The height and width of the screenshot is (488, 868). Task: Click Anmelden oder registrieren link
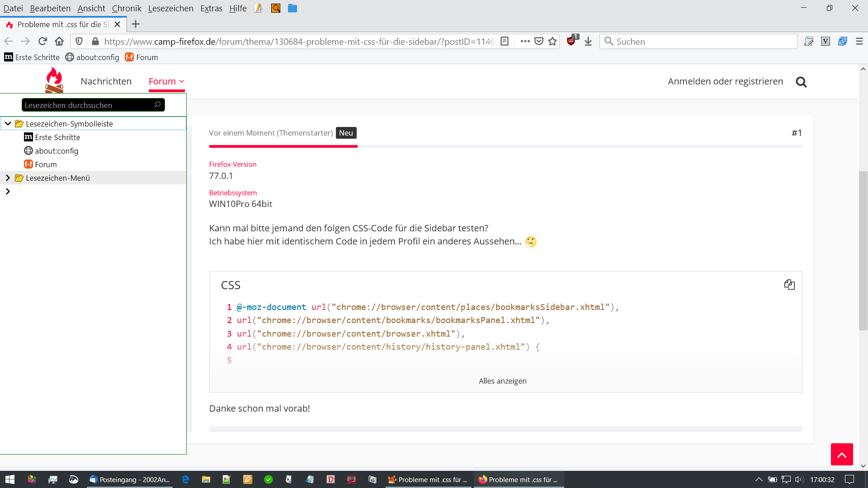click(725, 81)
